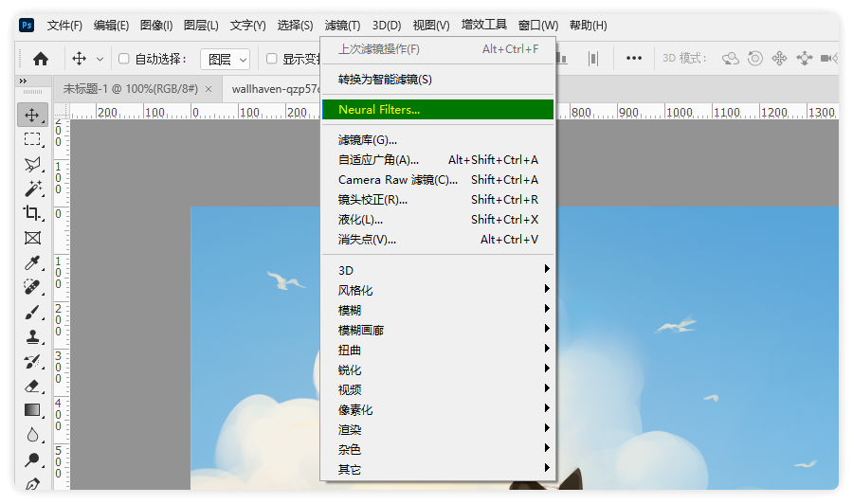Open the 编辑(E) menu

[111, 25]
